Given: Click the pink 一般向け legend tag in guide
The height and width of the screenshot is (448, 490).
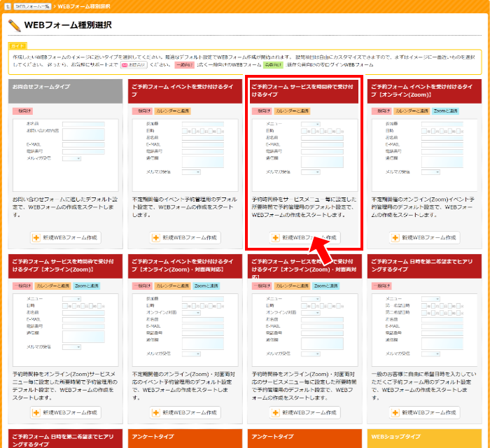Looking at the screenshot, I should [x=184, y=65].
